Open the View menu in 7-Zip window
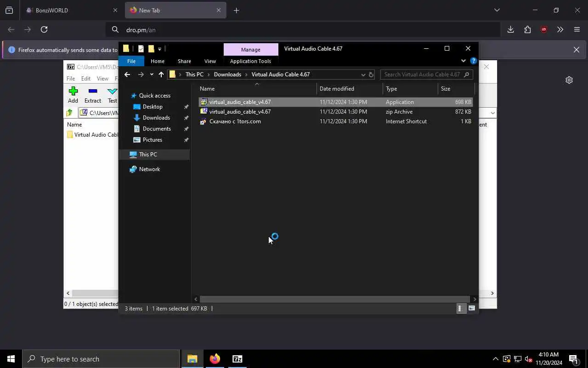Screen dimensions: 588x368 (x=102, y=79)
